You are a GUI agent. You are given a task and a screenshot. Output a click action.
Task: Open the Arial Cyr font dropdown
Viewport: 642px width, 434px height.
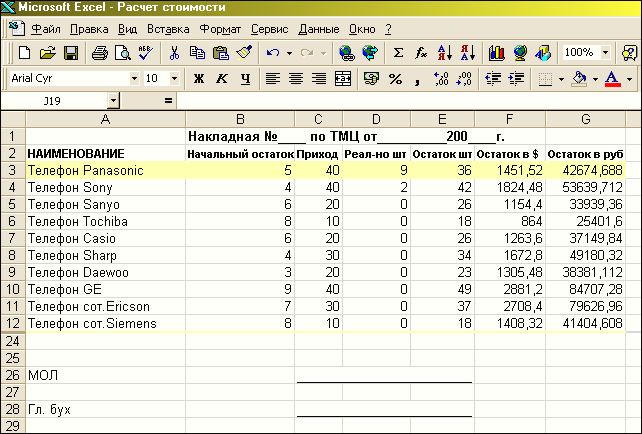click(134, 78)
